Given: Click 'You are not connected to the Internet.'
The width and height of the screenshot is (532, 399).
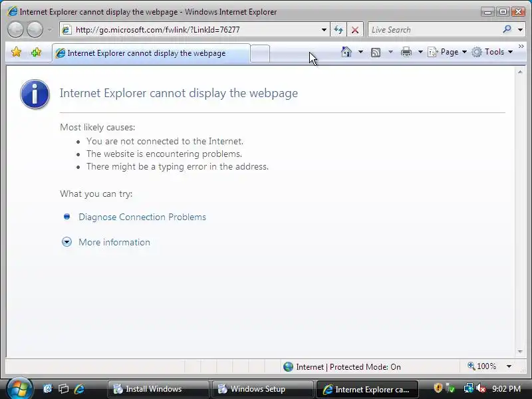Looking at the screenshot, I should (x=165, y=141).
